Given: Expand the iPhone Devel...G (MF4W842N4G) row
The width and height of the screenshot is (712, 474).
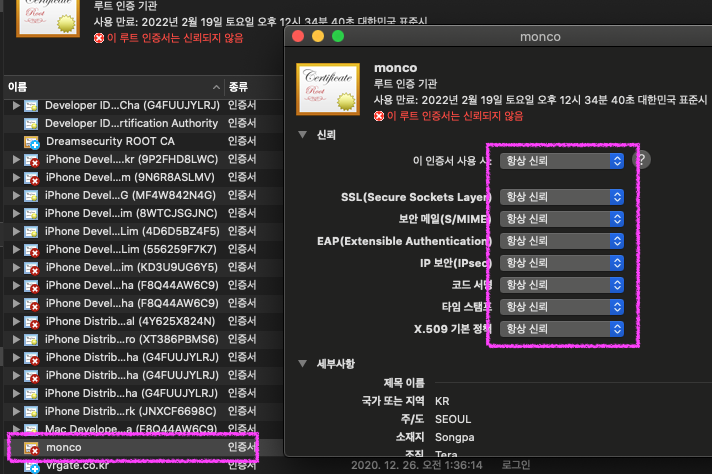Looking at the screenshot, I should (x=16, y=196).
